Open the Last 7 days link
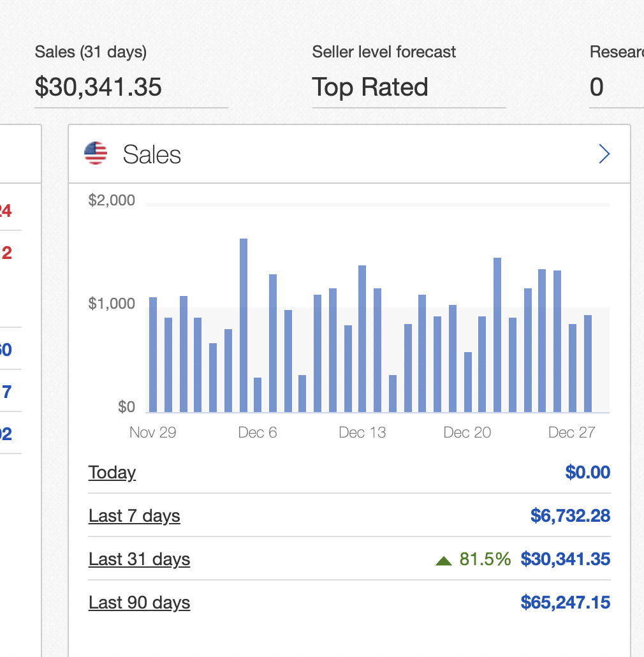Viewport: 644px width, 657px height. pyautogui.click(x=134, y=516)
